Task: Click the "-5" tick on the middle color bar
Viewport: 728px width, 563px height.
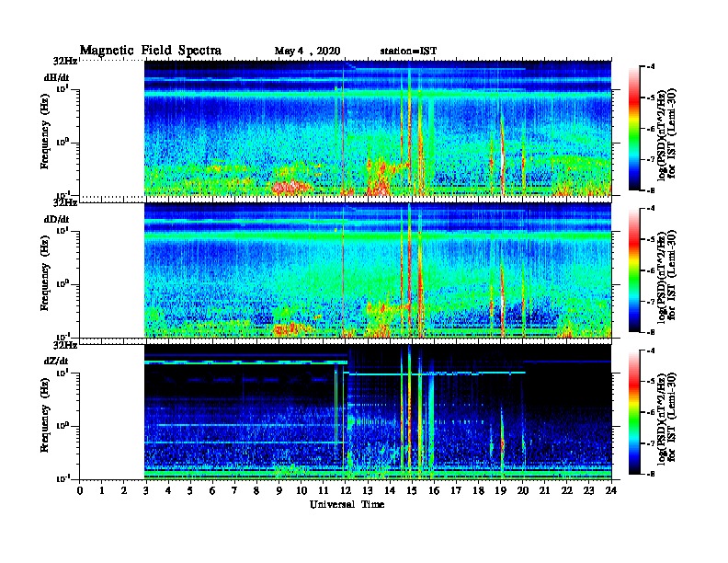Action: pyautogui.click(x=650, y=240)
